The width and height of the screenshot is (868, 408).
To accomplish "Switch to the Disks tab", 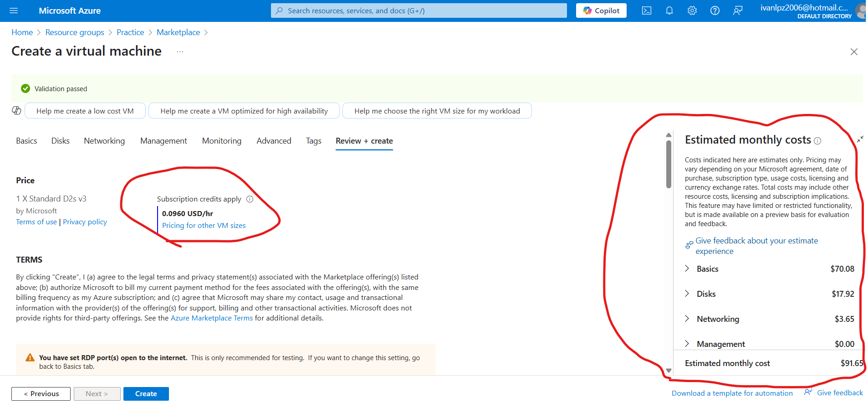I will [x=61, y=141].
